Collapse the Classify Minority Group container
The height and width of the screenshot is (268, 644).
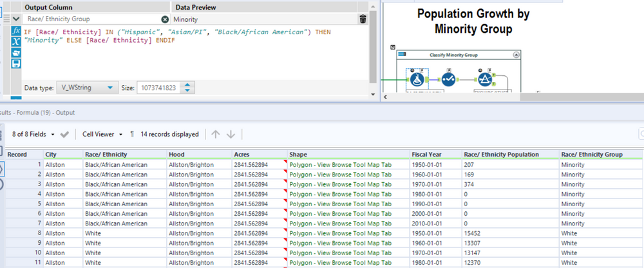pos(516,55)
